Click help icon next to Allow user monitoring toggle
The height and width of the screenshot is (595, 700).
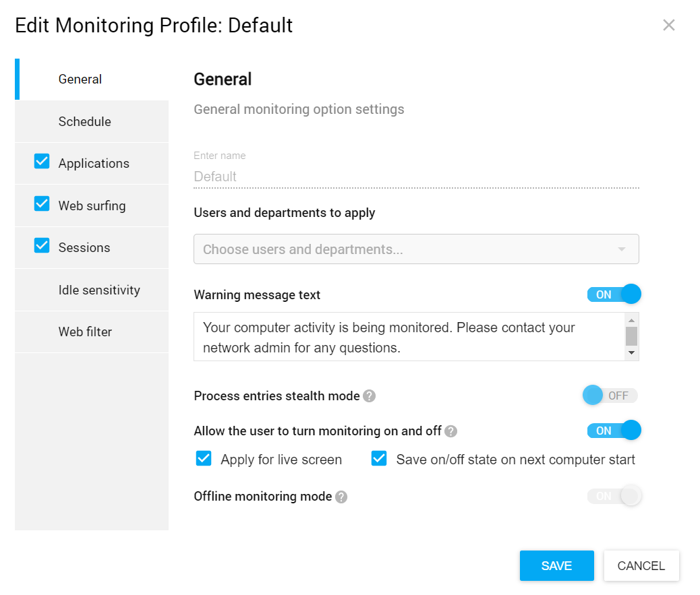pyautogui.click(x=450, y=431)
